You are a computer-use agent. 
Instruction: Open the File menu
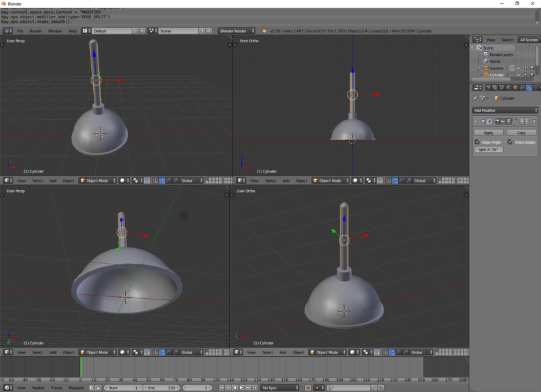coord(20,31)
